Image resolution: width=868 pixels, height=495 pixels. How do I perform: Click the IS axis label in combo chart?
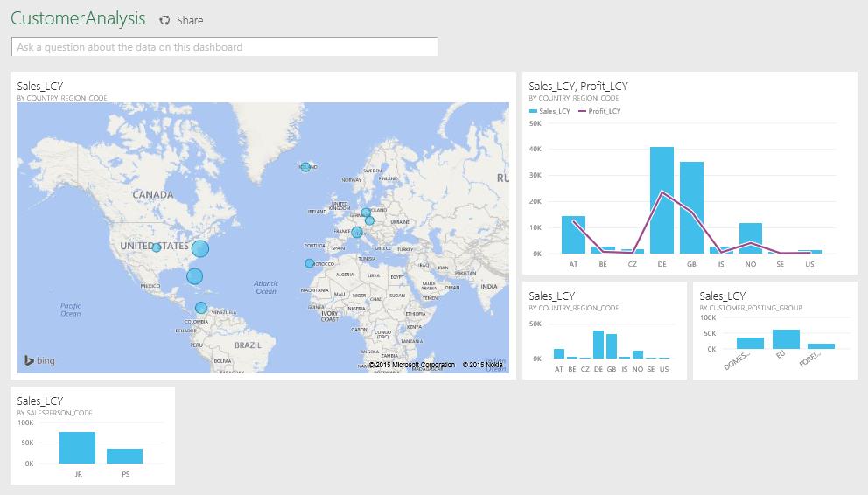(x=721, y=264)
